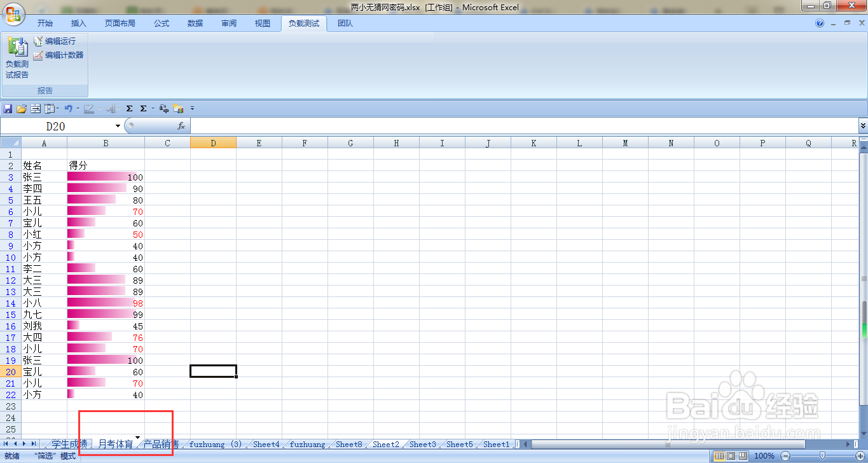Click the Excel help question mark icon

(x=820, y=23)
